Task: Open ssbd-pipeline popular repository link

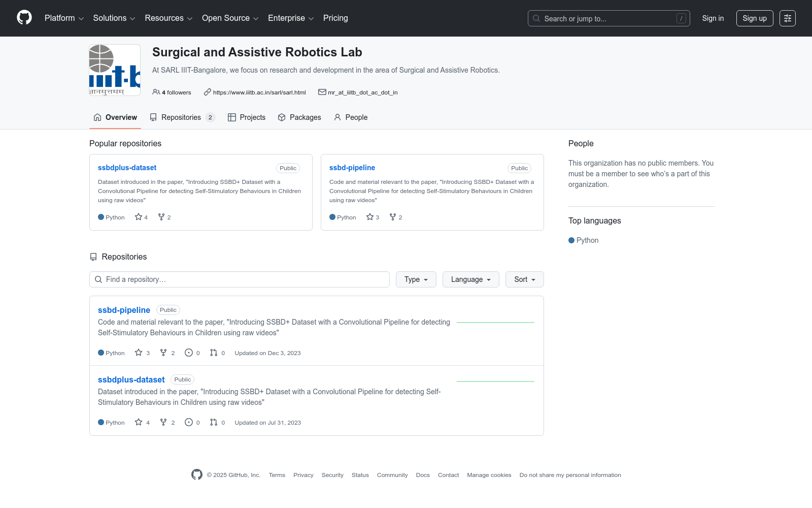Action: 352,168
